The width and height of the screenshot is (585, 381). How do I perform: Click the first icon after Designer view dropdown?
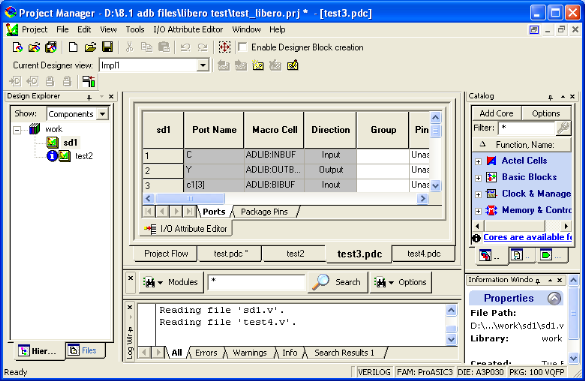(x=223, y=66)
